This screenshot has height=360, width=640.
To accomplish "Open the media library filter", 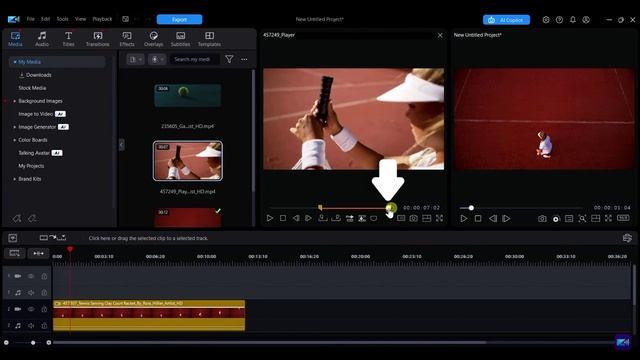I will click(229, 60).
